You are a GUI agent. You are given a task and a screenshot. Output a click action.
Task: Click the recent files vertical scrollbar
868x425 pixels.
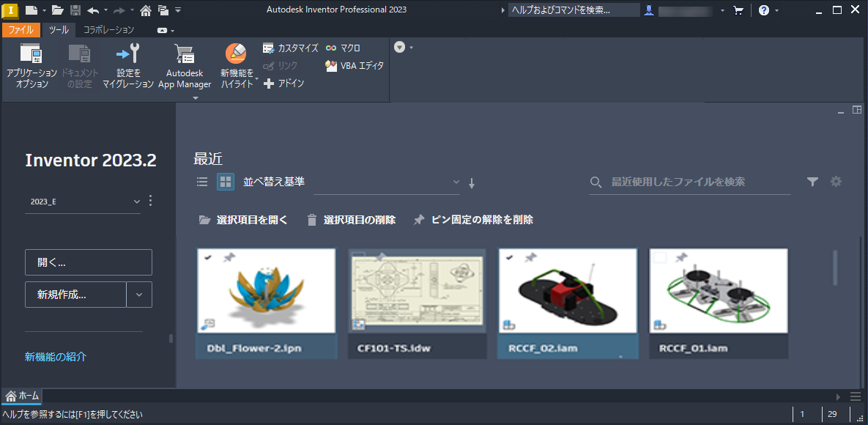[x=836, y=268]
